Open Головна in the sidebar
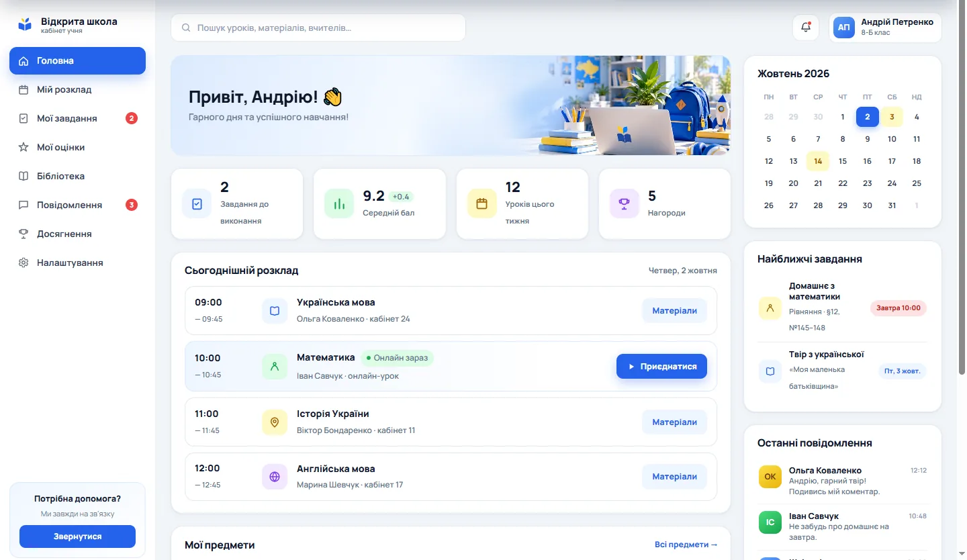 point(77,60)
